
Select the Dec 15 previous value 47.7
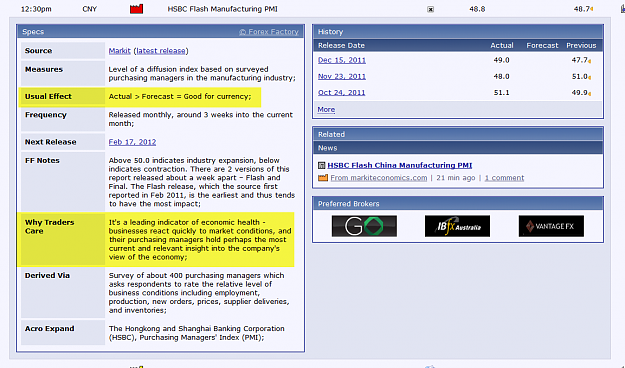click(580, 60)
